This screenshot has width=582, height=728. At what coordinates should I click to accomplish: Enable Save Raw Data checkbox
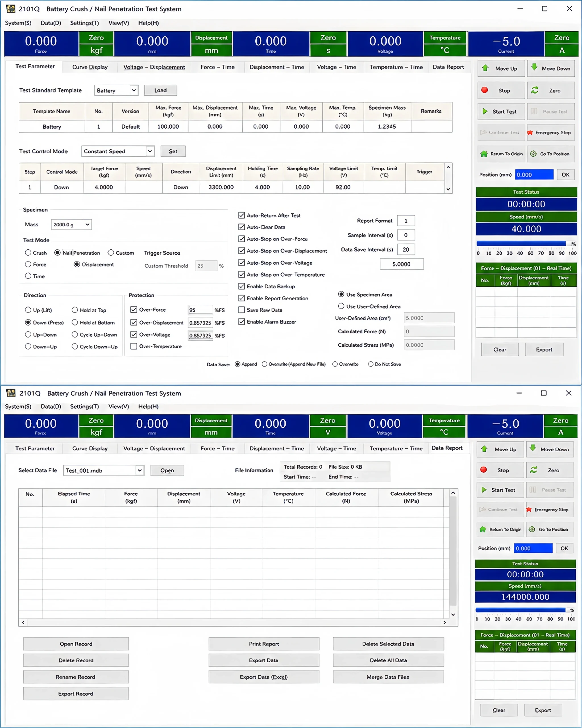click(x=242, y=310)
